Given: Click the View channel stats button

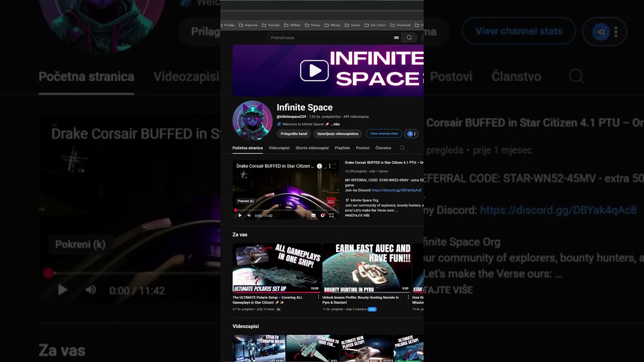Looking at the screenshot, I should click(384, 134).
